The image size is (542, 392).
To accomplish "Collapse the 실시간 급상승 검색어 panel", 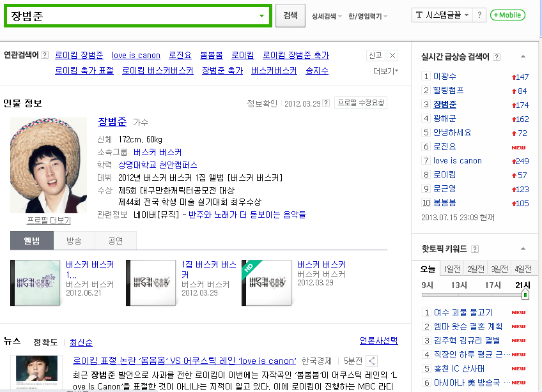I will tap(523, 57).
